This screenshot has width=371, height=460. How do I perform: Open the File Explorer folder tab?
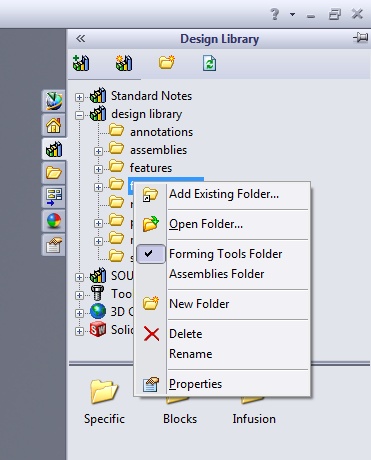(54, 173)
